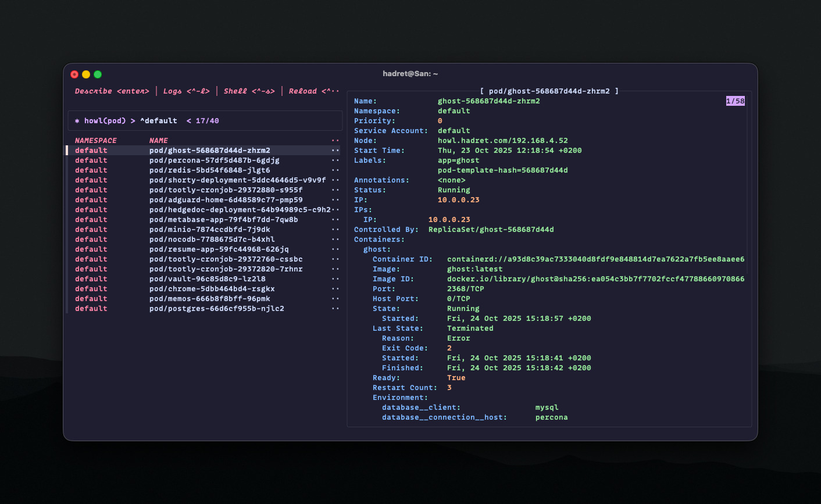The image size is (821, 504).
Task: Click the yellow minimize window button
Action: click(86, 74)
